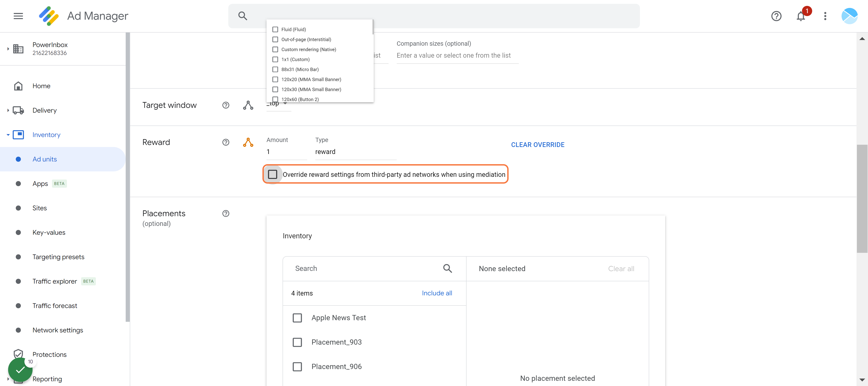This screenshot has width=868, height=386.
Task: Expand the PowerInbox network arrow
Action: 8,49
